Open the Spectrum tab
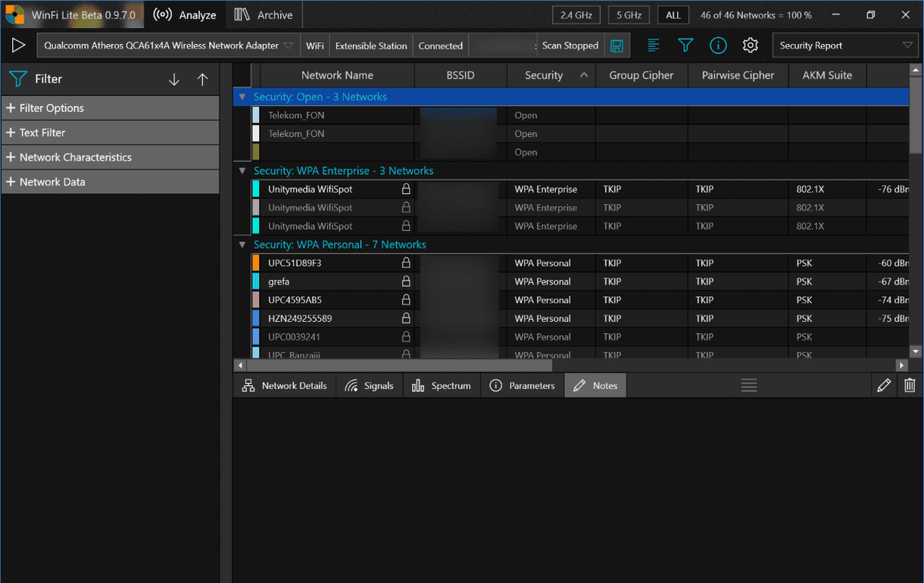Viewport: 924px width, 583px height. (442, 385)
